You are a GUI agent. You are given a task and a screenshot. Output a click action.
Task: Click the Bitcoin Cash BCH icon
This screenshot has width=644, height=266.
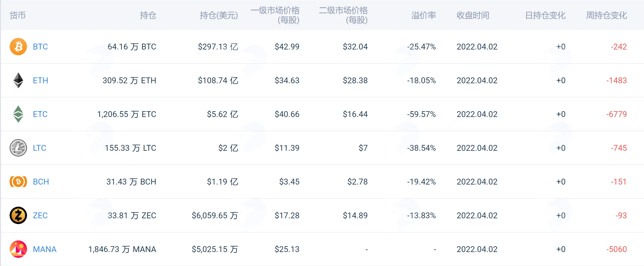click(18, 182)
